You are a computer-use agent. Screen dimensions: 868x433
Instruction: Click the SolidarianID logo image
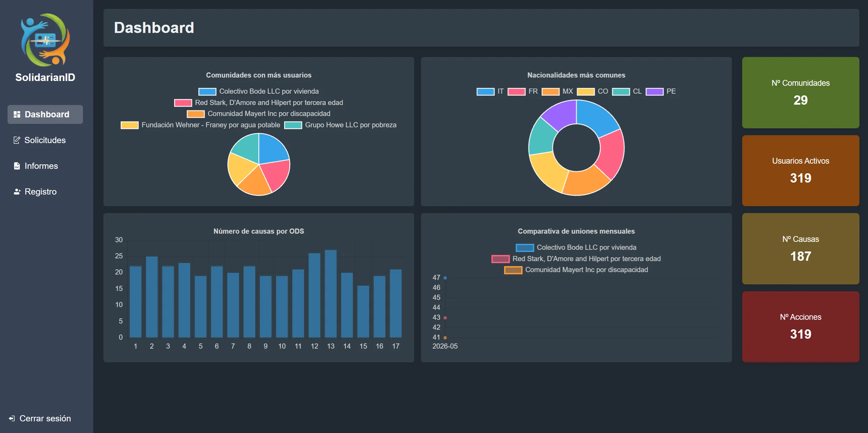pos(45,40)
